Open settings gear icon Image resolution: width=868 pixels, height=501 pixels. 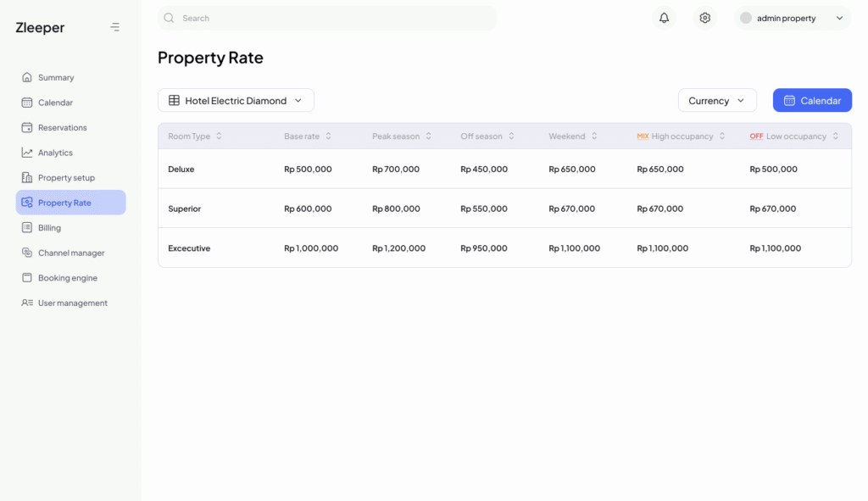pos(704,18)
